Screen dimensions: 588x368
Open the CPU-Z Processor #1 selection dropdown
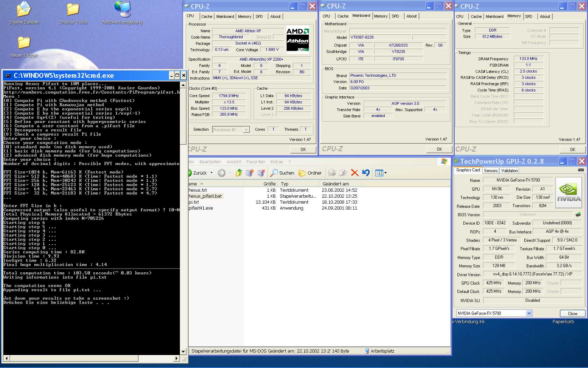(x=246, y=130)
